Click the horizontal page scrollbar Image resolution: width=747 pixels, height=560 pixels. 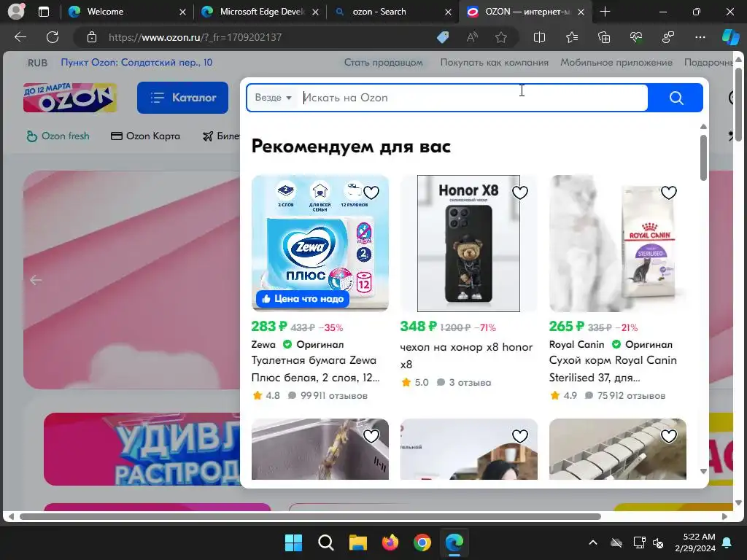coord(309,517)
